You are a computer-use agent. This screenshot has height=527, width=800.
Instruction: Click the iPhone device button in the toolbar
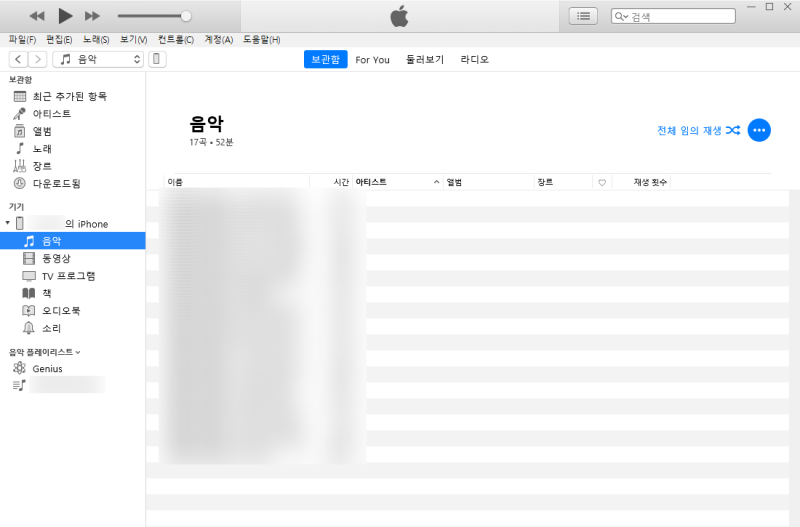(157, 59)
